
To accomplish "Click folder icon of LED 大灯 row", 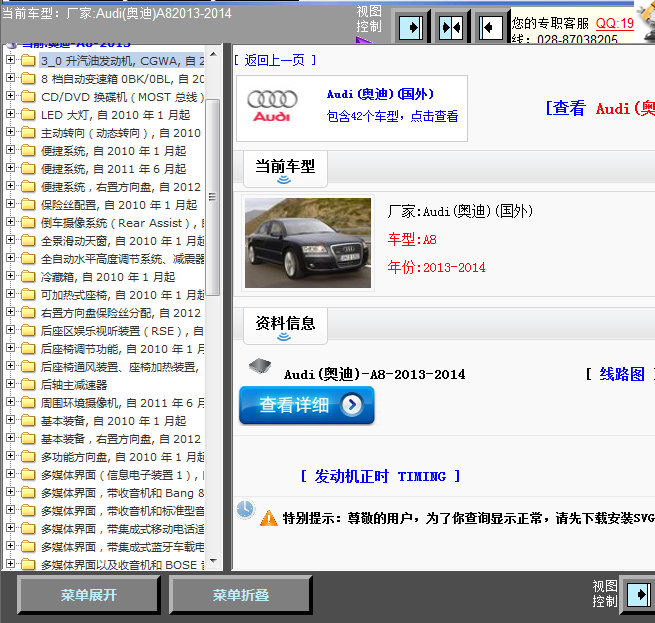I will pyautogui.click(x=28, y=114).
